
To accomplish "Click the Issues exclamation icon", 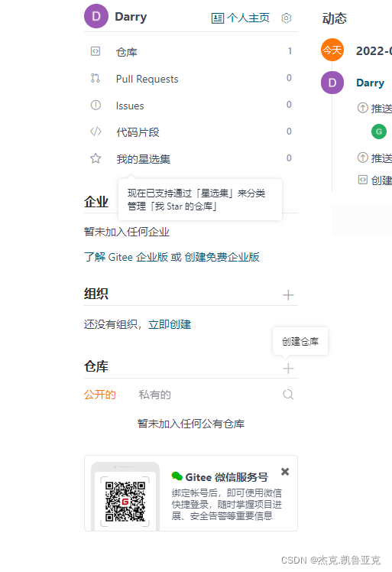I will [96, 105].
